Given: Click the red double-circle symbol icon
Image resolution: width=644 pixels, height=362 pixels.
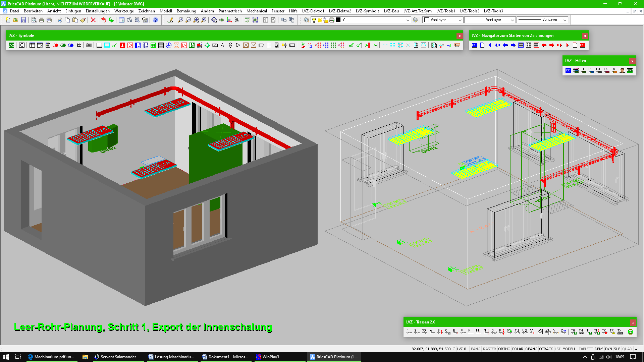Looking at the screenshot, I should click(x=55, y=45).
